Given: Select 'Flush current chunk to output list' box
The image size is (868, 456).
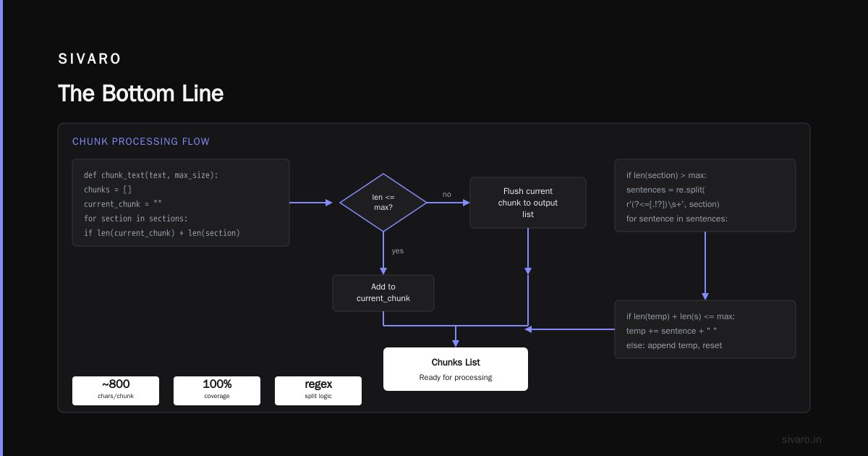Looking at the screenshot, I should pyautogui.click(x=528, y=203).
